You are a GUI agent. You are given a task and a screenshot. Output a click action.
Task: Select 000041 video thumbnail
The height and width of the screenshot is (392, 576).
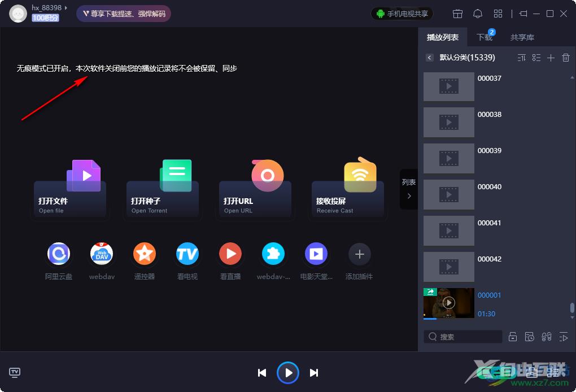[449, 230]
